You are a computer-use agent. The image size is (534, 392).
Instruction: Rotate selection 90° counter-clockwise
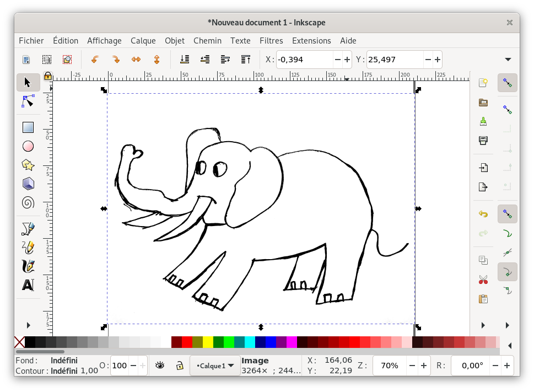(x=95, y=60)
